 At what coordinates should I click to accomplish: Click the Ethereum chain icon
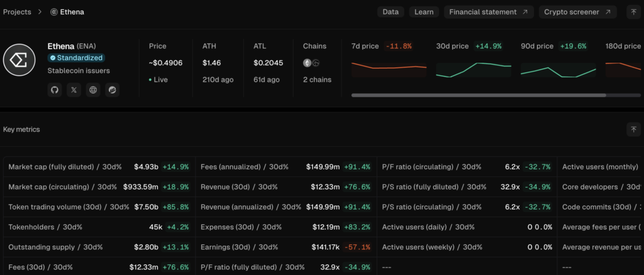point(307,63)
